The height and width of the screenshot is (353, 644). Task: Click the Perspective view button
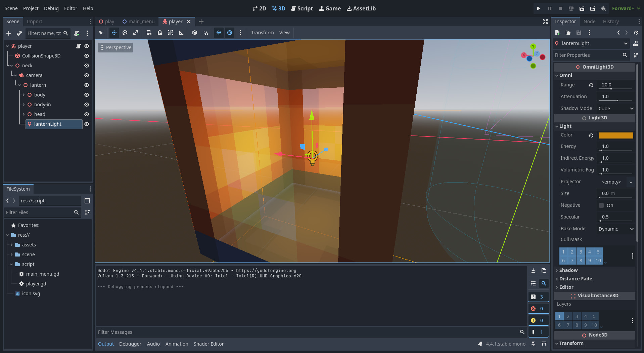click(116, 47)
